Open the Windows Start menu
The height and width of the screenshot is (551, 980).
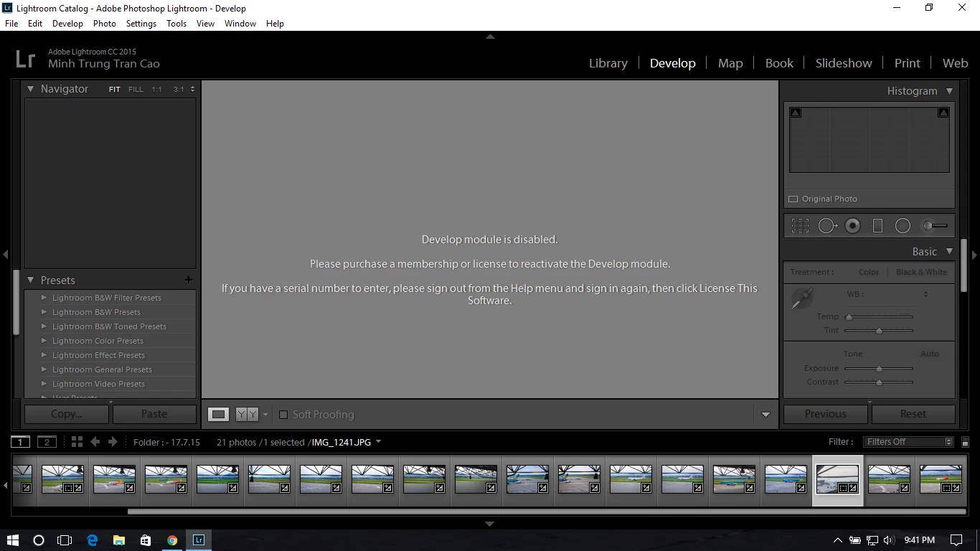point(13,540)
